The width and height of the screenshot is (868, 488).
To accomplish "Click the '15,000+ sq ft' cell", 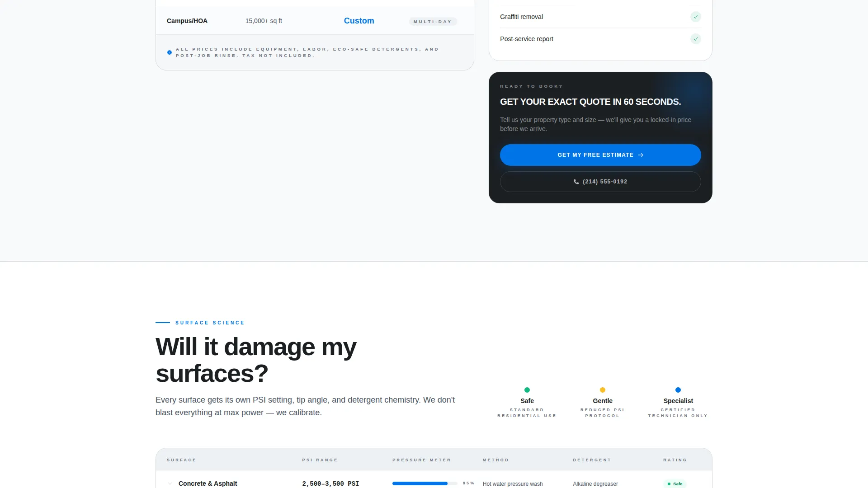I will [x=264, y=21].
